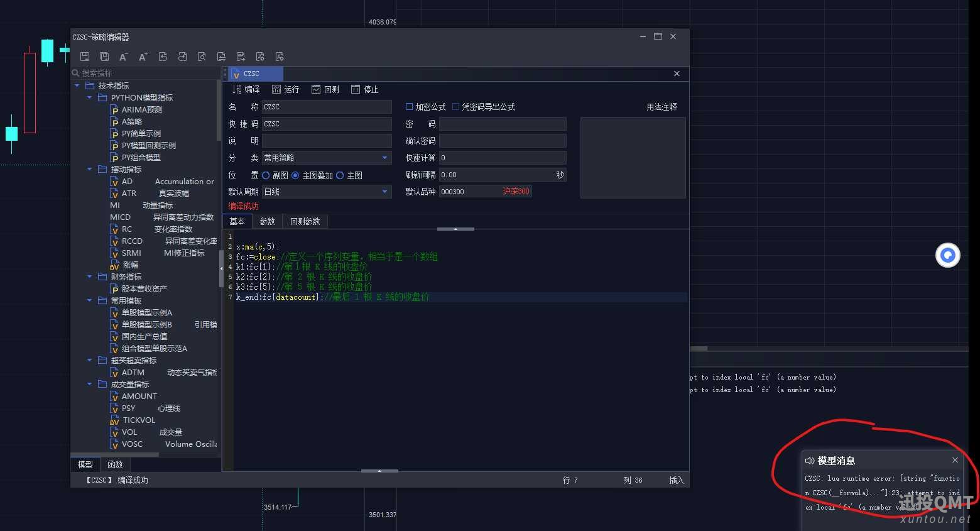Click the 用法注释 label
980x531 pixels.
(x=661, y=107)
